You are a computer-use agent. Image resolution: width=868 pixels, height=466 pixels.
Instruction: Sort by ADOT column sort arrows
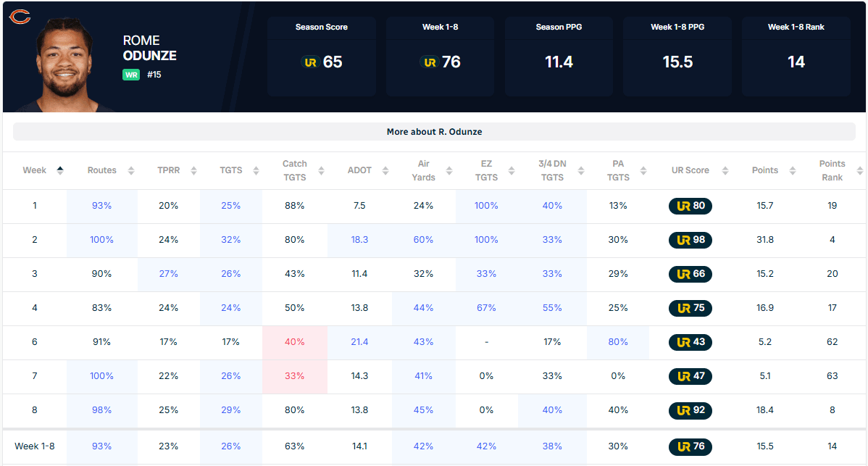click(x=385, y=170)
